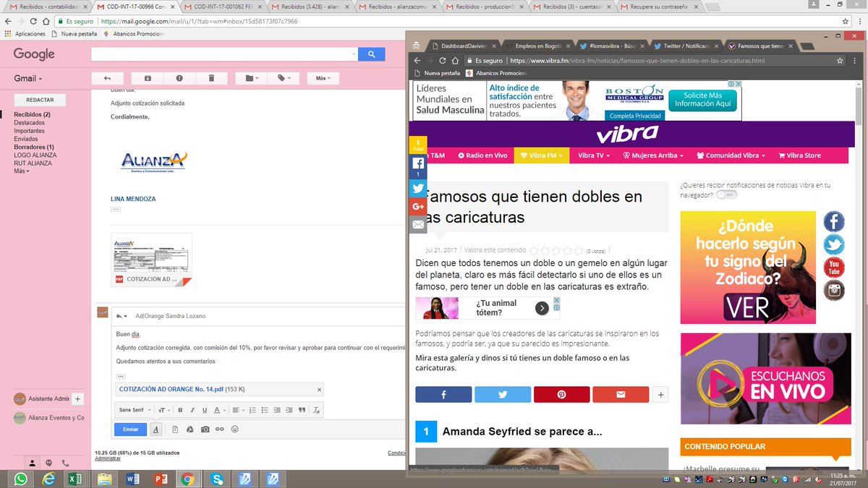Screen dimensions: 868x488
Task: Expand the Más labels in Gmail sidebar
Action: pos(22,171)
